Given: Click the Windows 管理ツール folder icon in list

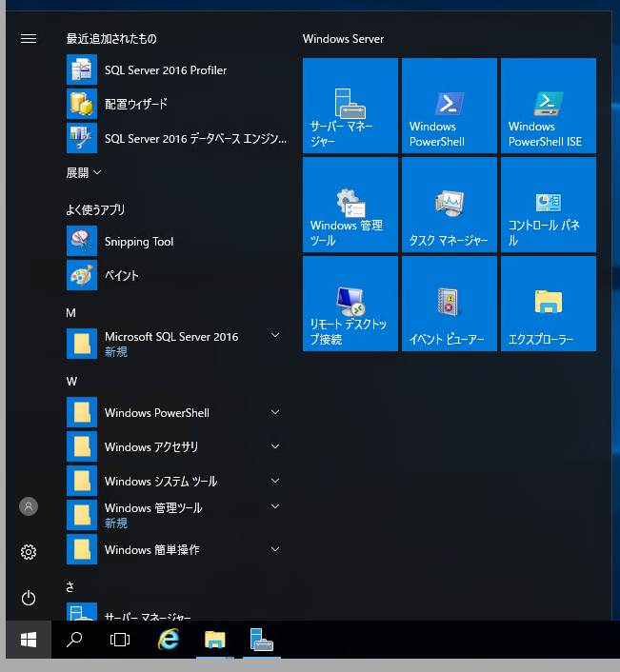Looking at the screenshot, I should coord(82,515).
